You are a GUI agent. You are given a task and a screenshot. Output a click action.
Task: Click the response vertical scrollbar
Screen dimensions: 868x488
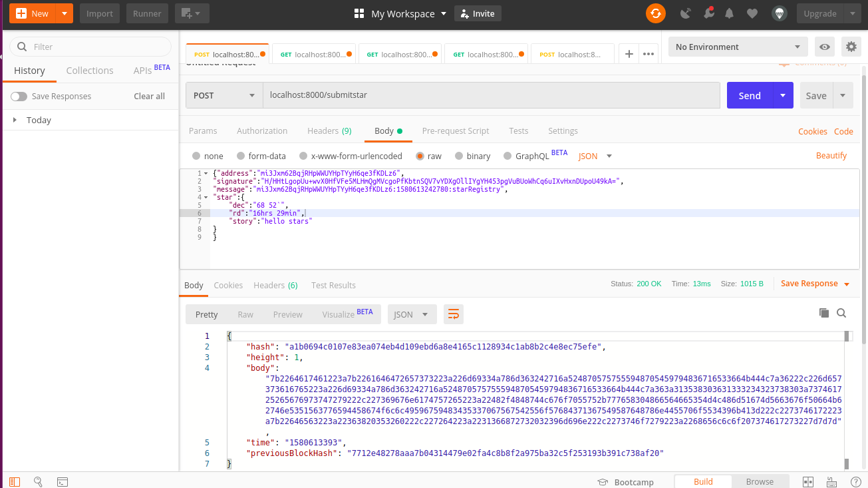[x=847, y=399]
